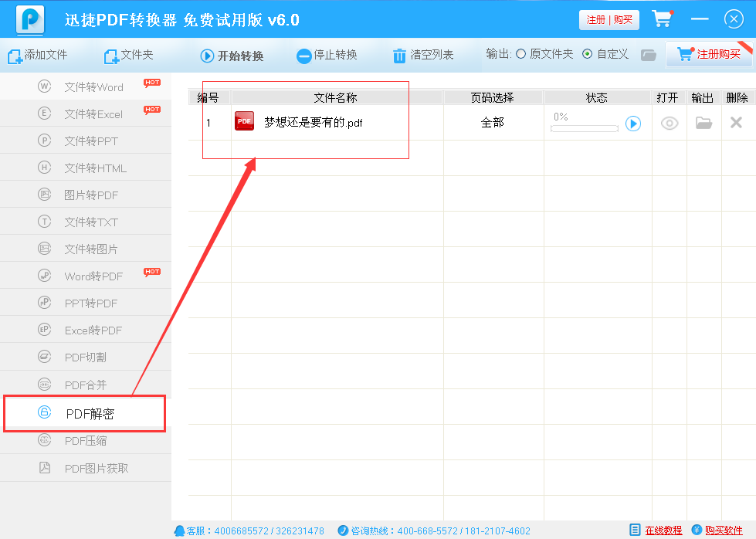Select PPT转PDF in sidebar
Viewport: 756px width, 539px height.
pyautogui.click(x=86, y=303)
